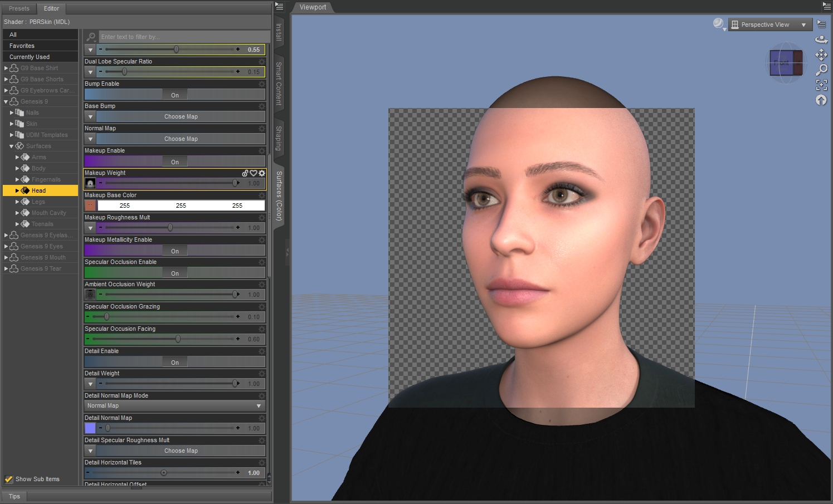Click the Ambient Occlusion Weight map thumbnail

pos(90,295)
